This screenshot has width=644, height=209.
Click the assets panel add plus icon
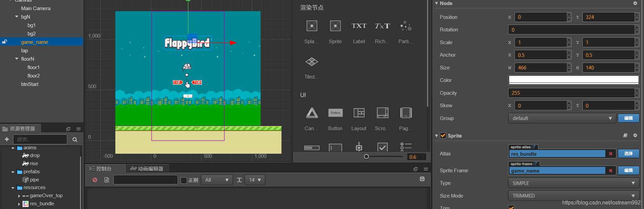(7, 139)
